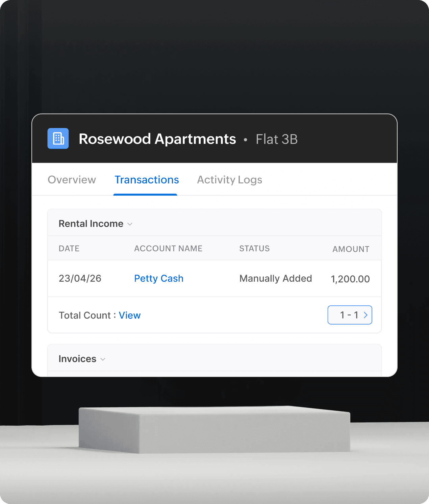Select the Transactions tab
Image resolution: width=429 pixels, height=504 pixels.
pos(147,180)
